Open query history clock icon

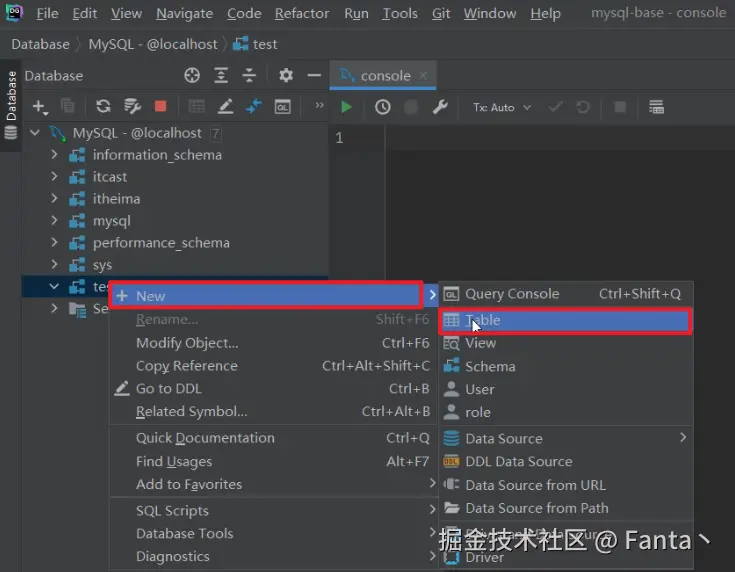pos(382,107)
